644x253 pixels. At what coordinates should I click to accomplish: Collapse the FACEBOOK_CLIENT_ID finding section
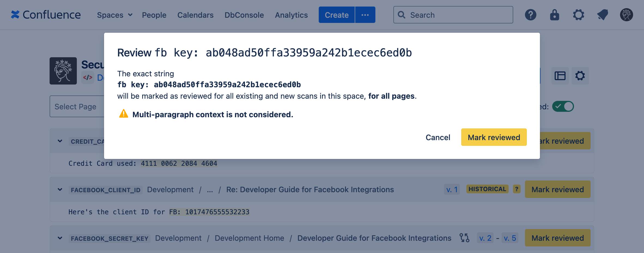(x=60, y=189)
